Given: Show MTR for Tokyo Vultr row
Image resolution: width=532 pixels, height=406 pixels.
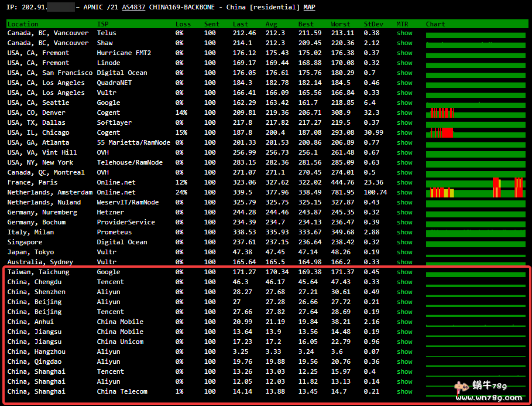Looking at the screenshot, I should point(404,253).
